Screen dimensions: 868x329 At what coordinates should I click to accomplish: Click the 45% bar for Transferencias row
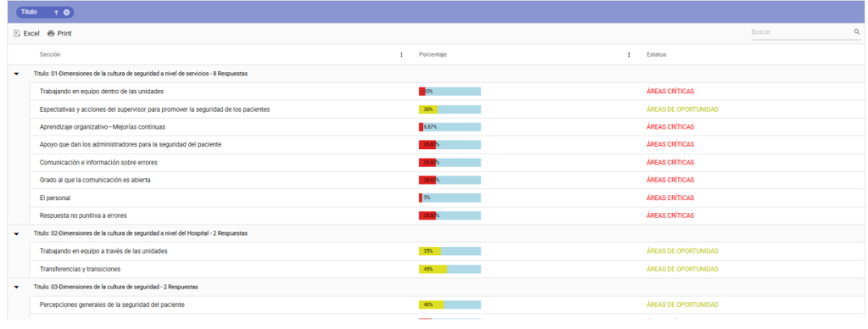point(449,269)
